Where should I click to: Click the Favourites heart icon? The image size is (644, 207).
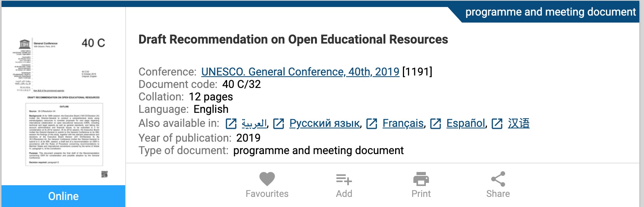[x=267, y=179]
